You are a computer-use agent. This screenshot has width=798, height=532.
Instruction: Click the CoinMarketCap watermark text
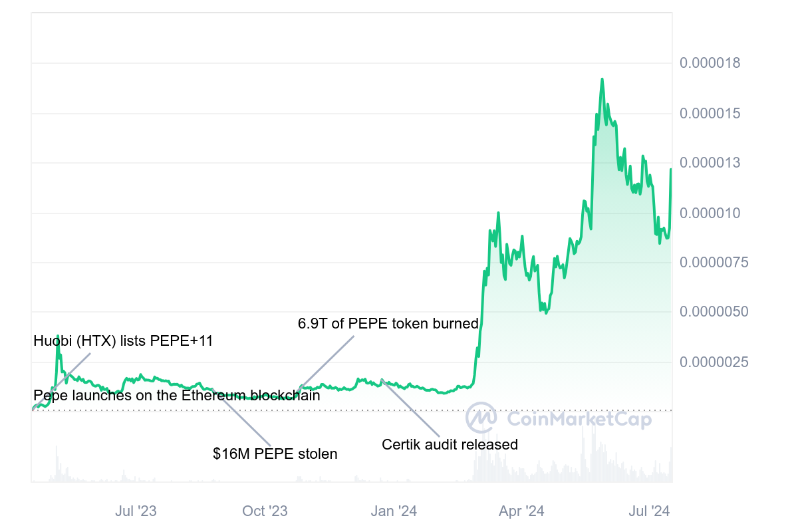click(x=579, y=419)
